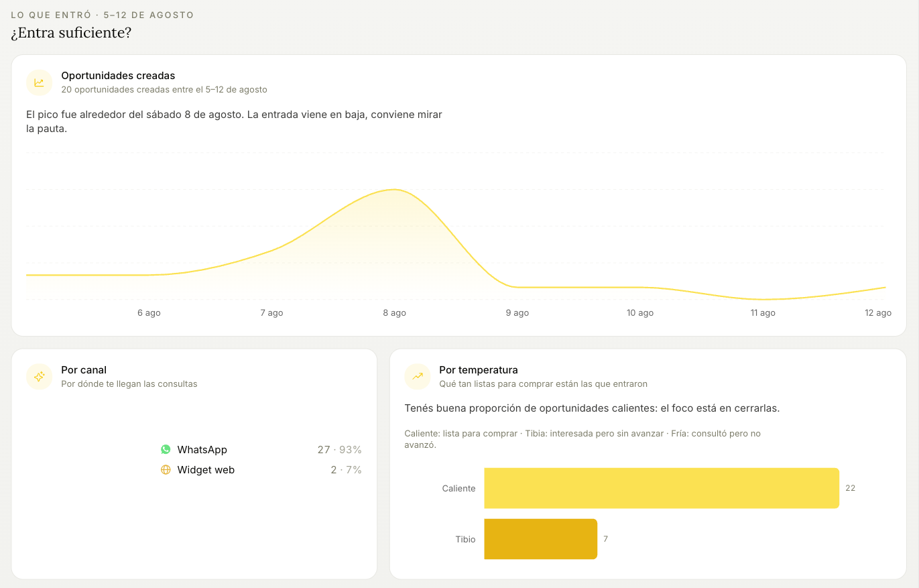
Task: Click the '12 ago' axis label
Action: pyautogui.click(x=879, y=313)
